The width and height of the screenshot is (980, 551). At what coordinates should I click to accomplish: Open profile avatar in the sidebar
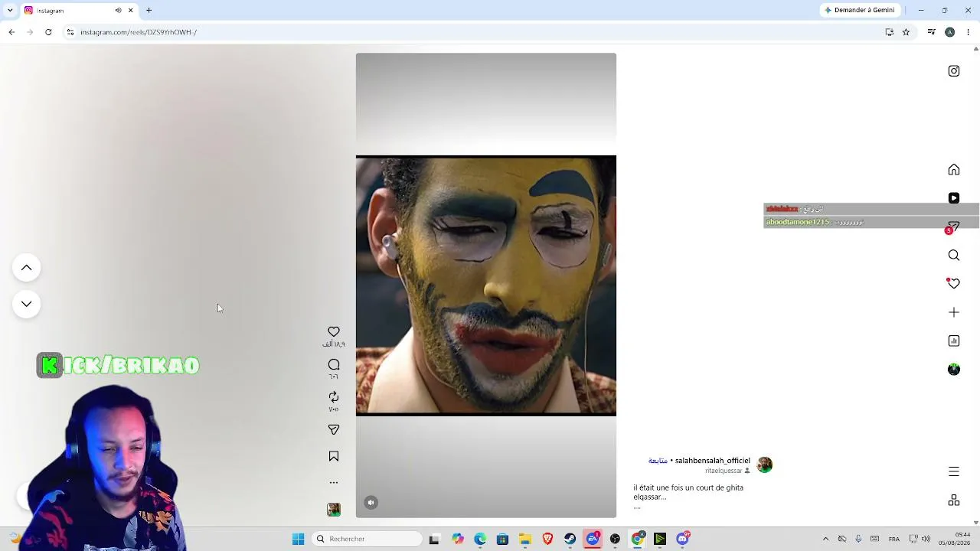click(x=954, y=370)
